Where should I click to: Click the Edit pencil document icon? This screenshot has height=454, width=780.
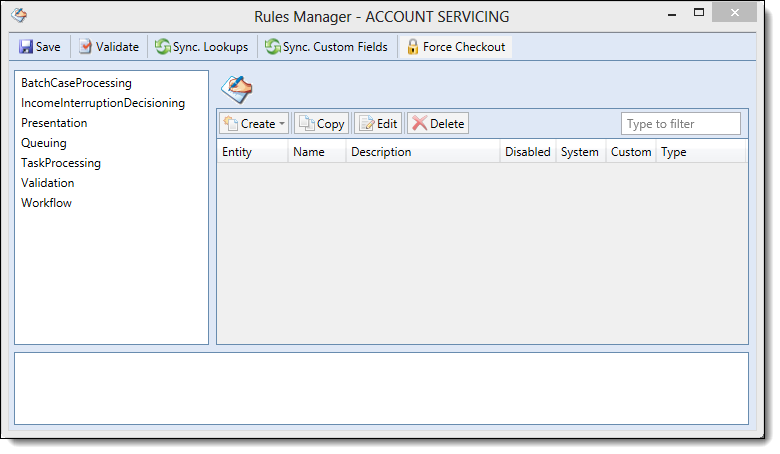coord(367,123)
